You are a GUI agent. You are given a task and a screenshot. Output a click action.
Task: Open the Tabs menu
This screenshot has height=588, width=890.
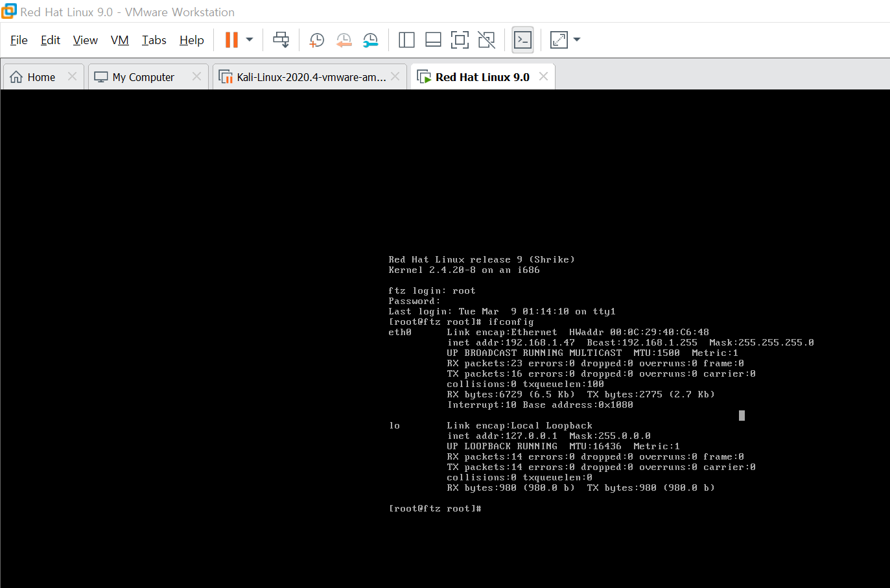pyautogui.click(x=154, y=40)
